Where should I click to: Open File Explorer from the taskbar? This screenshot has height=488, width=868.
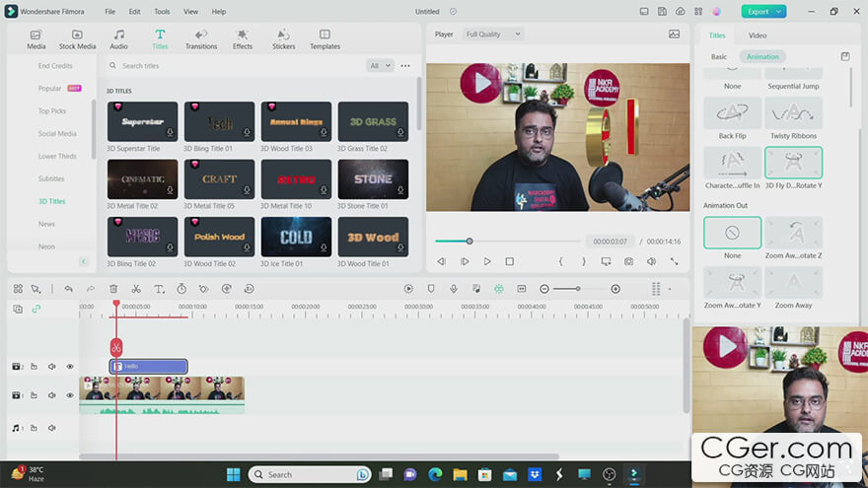[460, 474]
